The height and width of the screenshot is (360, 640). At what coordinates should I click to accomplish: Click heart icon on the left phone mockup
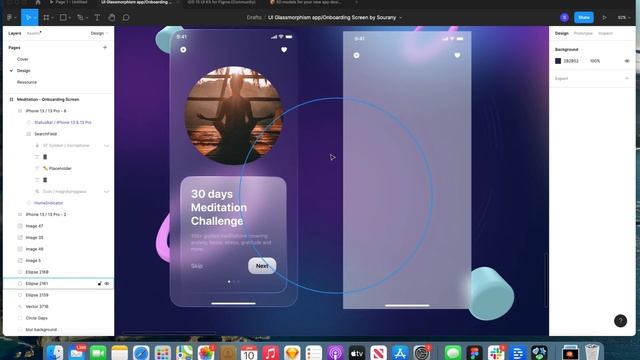tap(284, 50)
